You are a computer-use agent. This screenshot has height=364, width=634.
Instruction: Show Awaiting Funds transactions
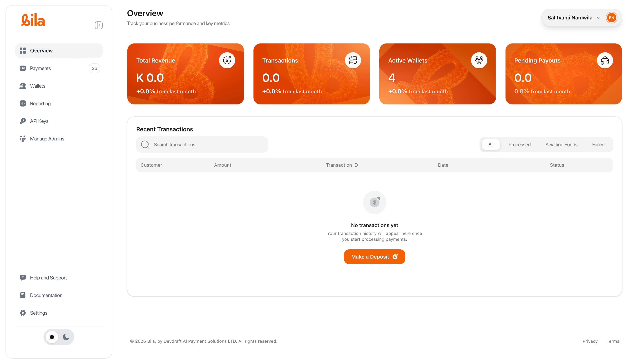pyautogui.click(x=561, y=144)
